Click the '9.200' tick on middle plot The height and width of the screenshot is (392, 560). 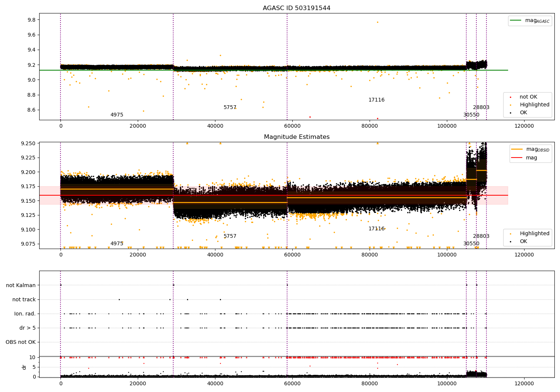(28, 172)
